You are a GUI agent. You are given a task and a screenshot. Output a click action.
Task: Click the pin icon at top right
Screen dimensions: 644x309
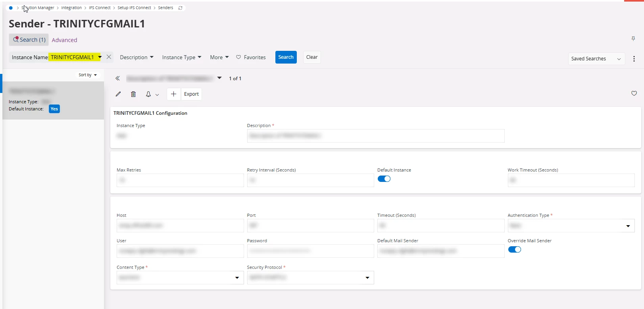(x=633, y=39)
